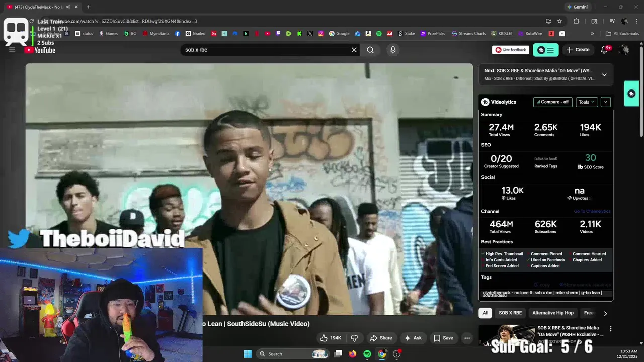Viewport: 644px width, 362px height.
Task: Open the Instagram bookmark icon
Action: (x=321, y=33)
